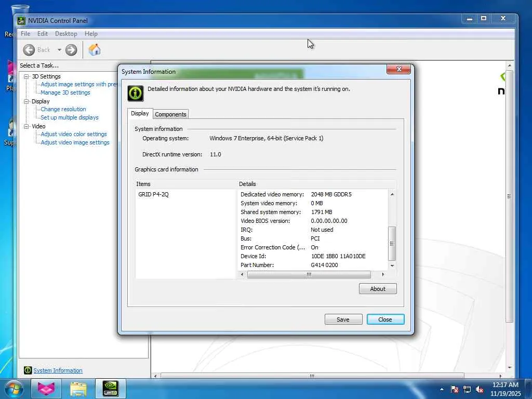This screenshot has width=532, height=399.
Task: Click the Shared system memory value 1791 MB
Action: click(321, 212)
